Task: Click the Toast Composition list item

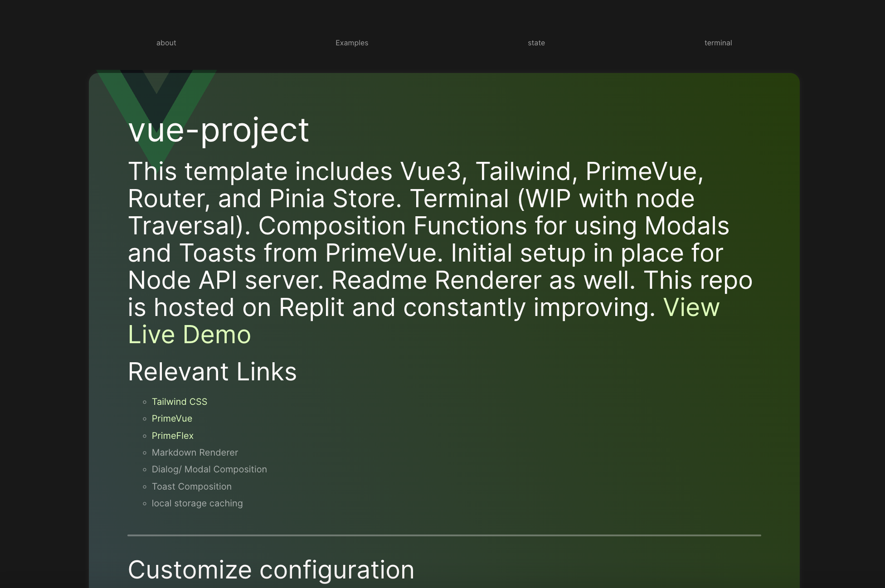Action: 192,486
